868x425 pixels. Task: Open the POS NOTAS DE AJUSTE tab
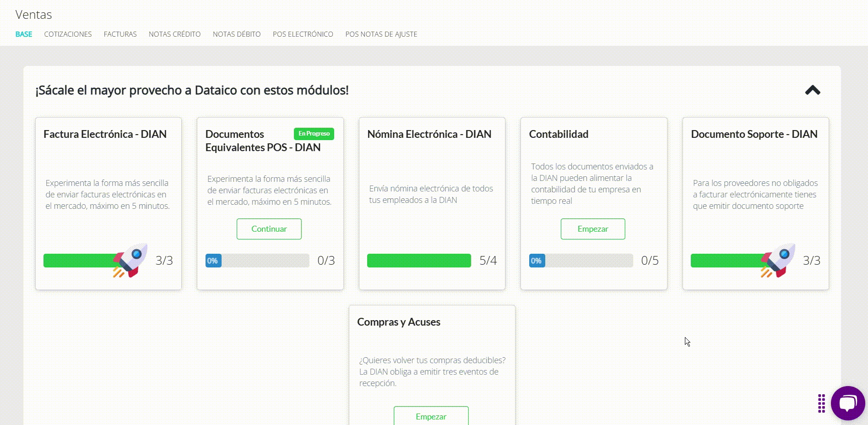(381, 34)
